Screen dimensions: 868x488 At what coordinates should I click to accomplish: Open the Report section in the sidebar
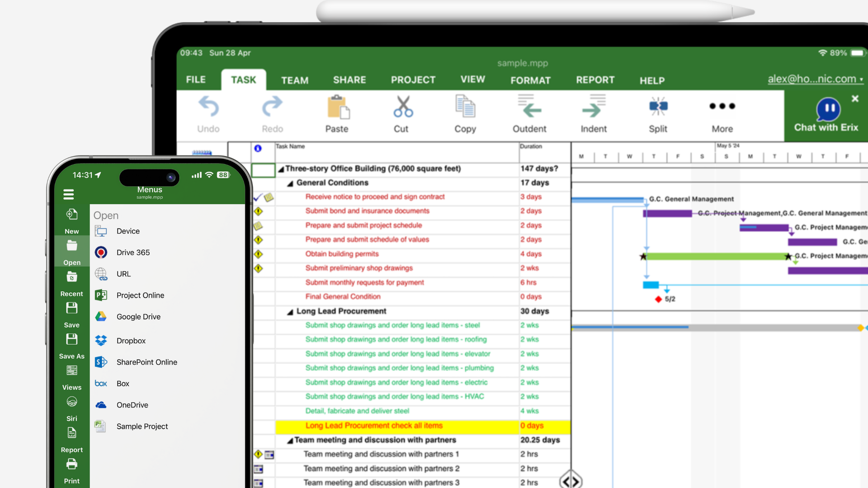pyautogui.click(x=71, y=433)
